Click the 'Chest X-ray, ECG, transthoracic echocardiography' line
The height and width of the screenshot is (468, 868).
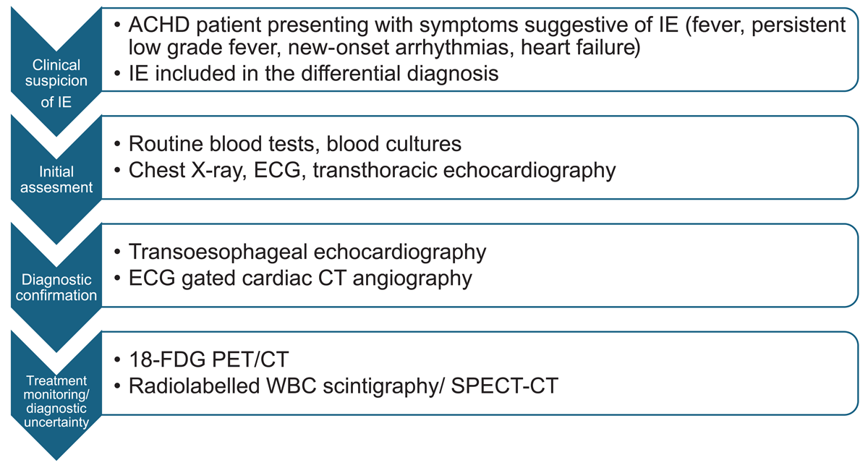click(x=365, y=170)
